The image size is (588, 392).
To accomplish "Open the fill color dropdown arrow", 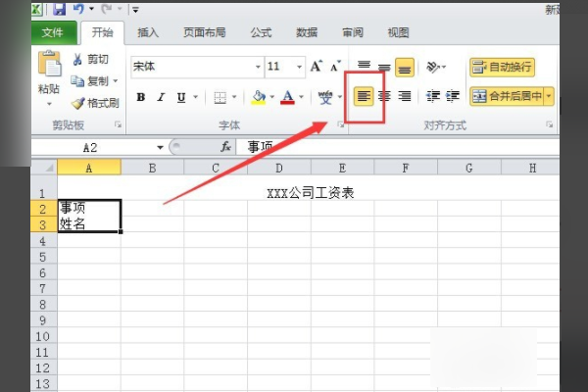I will (x=271, y=97).
